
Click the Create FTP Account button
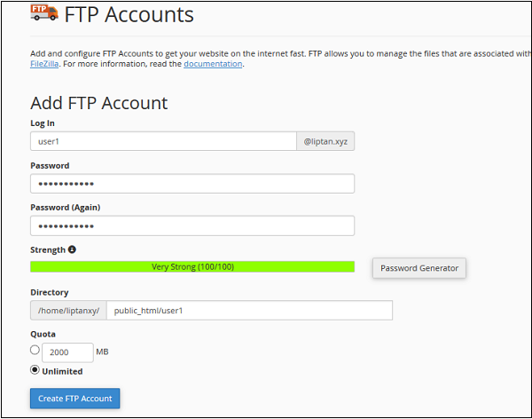[x=75, y=399]
